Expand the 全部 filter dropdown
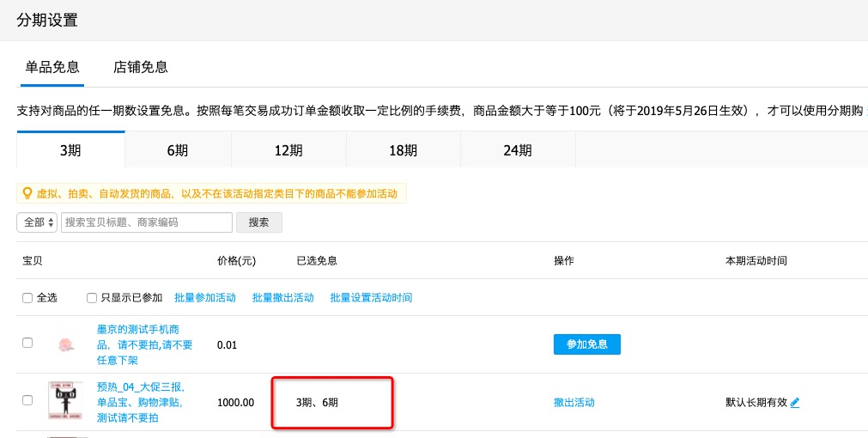The height and width of the screenshot is (438, 868). tap(37, 222)
